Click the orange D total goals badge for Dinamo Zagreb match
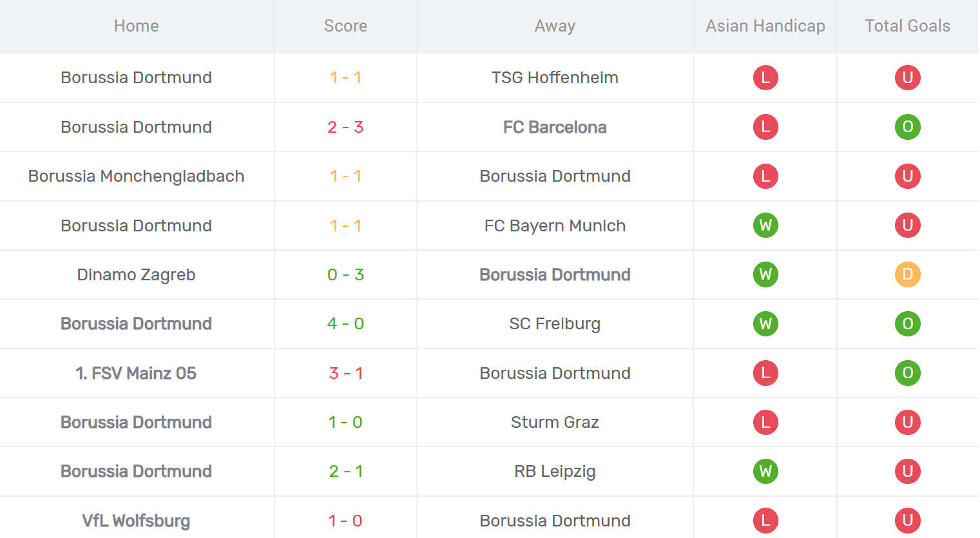Image resolution: width=980 pixels, height=538 pixels. click(x=907, y=274)
